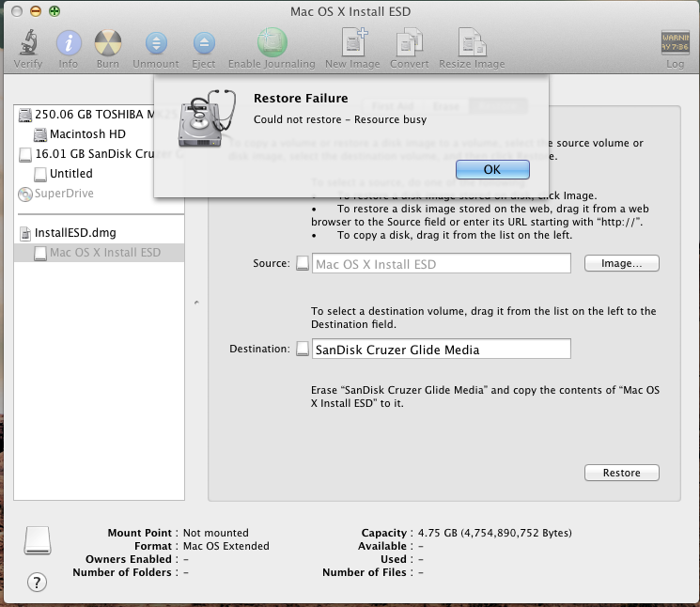Click the sidebar split-pane resize handle

point(196,303)
